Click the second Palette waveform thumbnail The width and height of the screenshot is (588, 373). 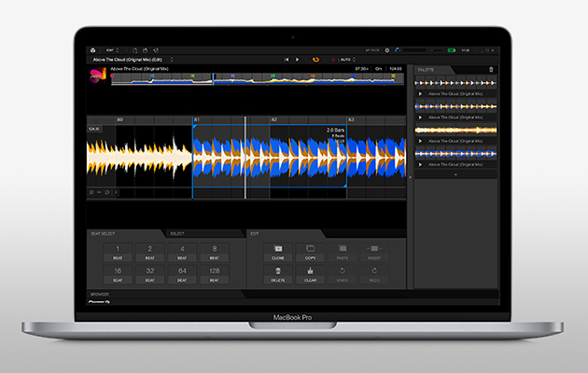point(455,106)
